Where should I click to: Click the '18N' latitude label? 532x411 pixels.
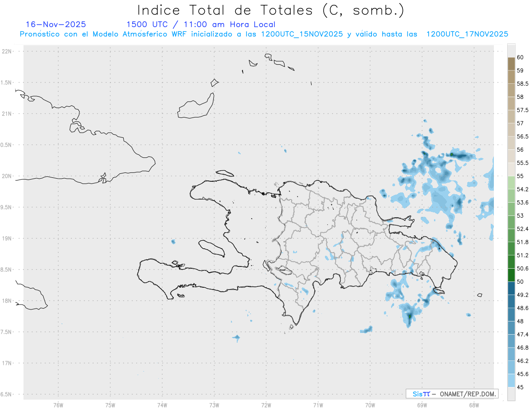click(x=7, y=301)
